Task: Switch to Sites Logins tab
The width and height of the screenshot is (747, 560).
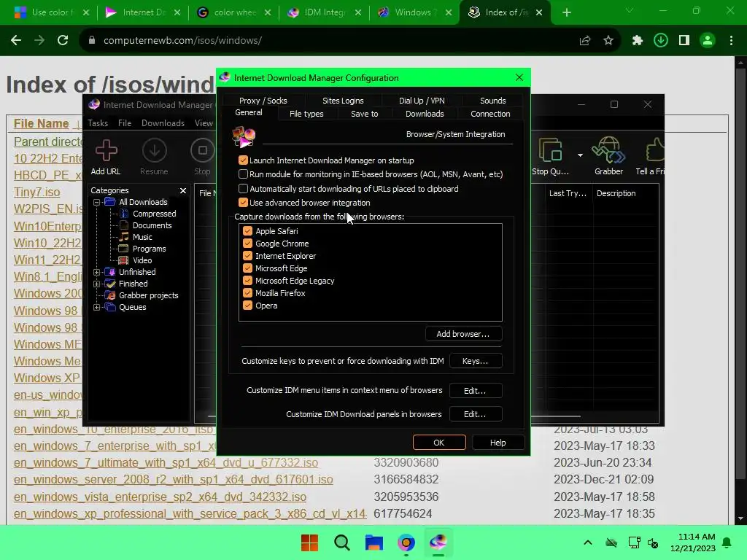Action: click(343, 101)
